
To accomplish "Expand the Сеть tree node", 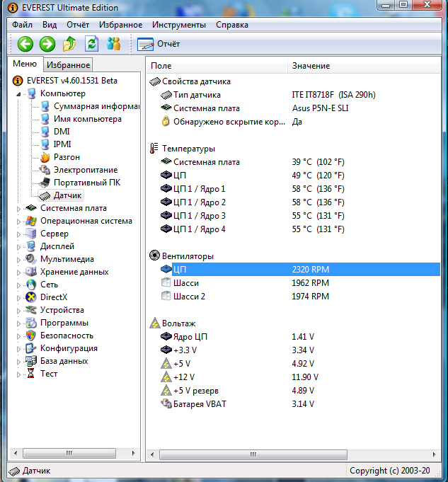I will tap(19, 285).
